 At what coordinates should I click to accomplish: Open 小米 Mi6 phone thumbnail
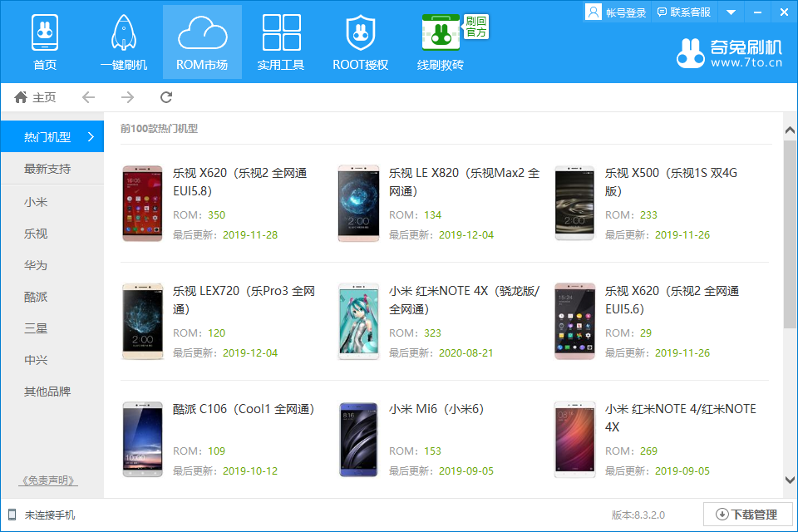point(359,440)
